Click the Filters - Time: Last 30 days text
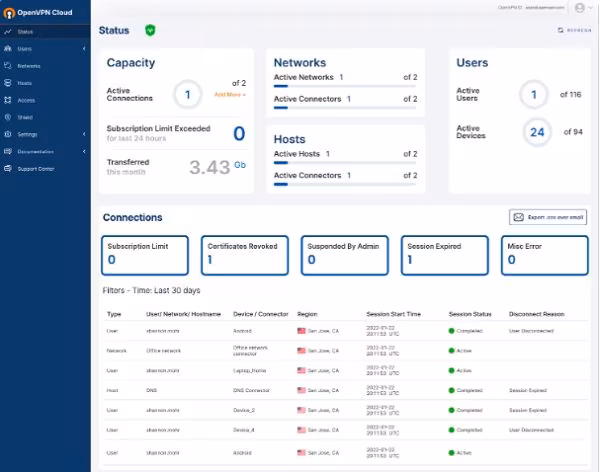The image size is (600, 472). pos(152,290)
